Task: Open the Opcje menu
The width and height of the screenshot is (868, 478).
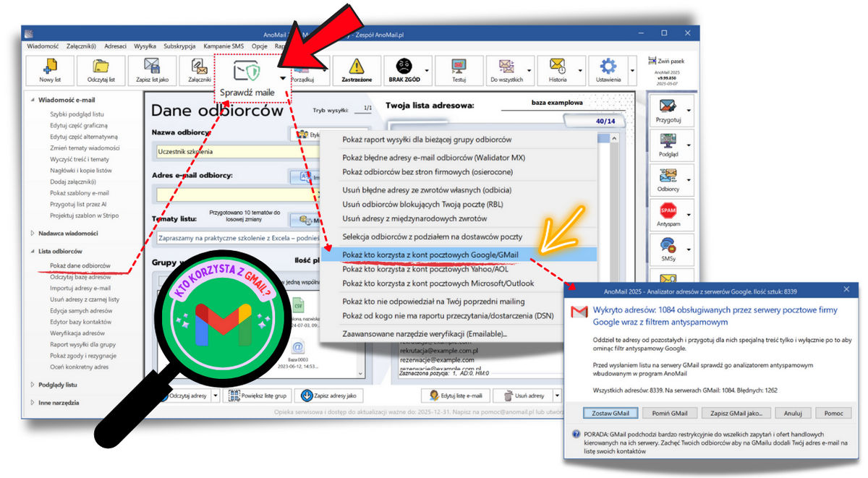Action: click(260, 45)
